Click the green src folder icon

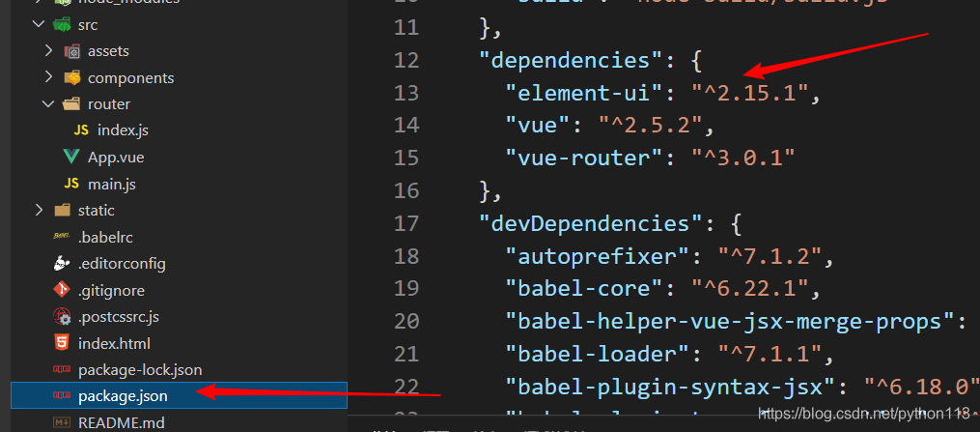tap(62, 25)
